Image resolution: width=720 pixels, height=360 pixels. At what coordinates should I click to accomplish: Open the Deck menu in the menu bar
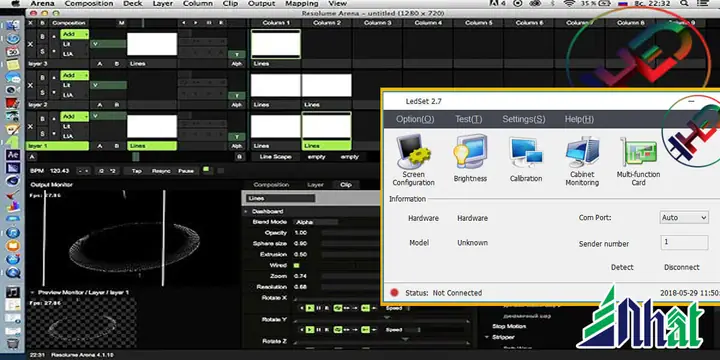pos(132,4)
